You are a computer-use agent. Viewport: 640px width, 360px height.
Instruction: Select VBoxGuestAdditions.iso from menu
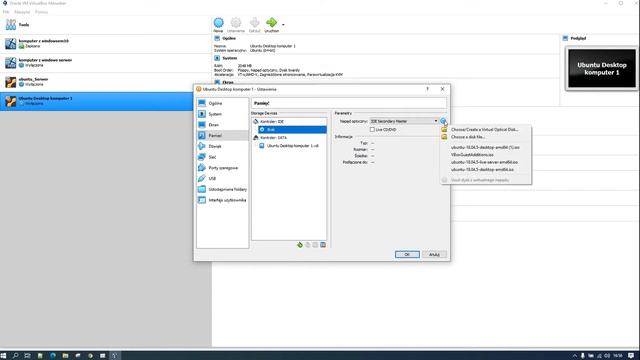(x=472, y=155)
